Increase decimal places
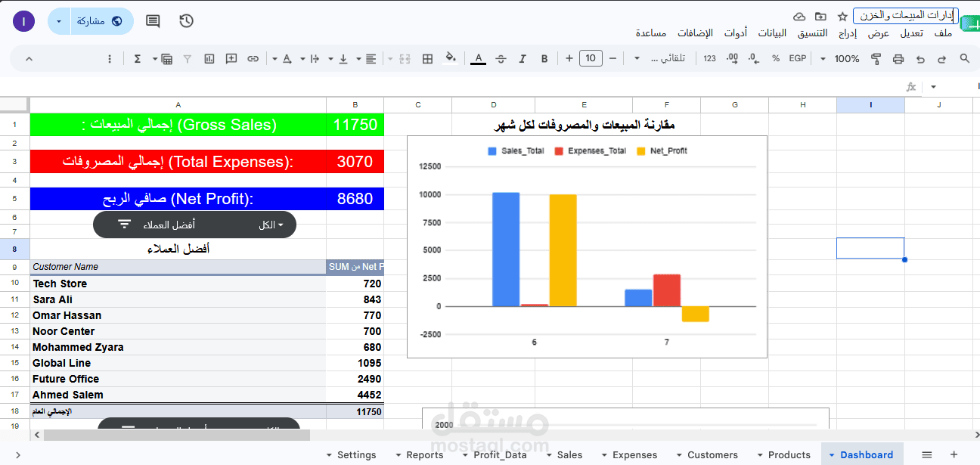The height and width of the screenshot is (465, 980). coord(731,58)
